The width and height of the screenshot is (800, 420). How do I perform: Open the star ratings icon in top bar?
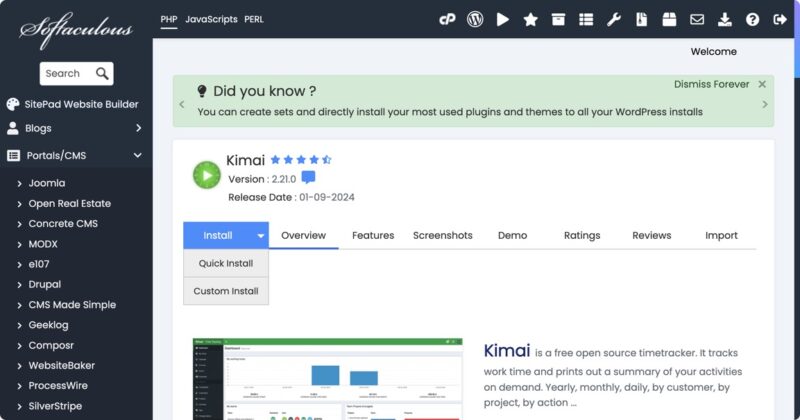tap(531, 19)
